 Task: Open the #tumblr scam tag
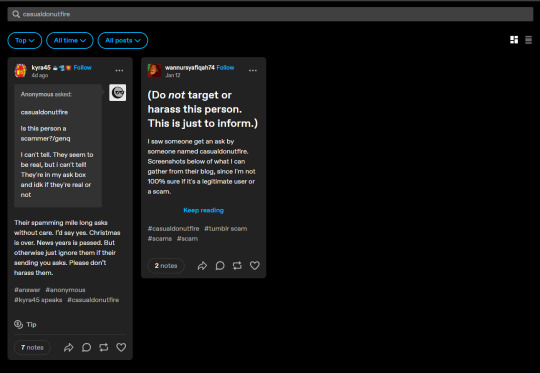226,229
